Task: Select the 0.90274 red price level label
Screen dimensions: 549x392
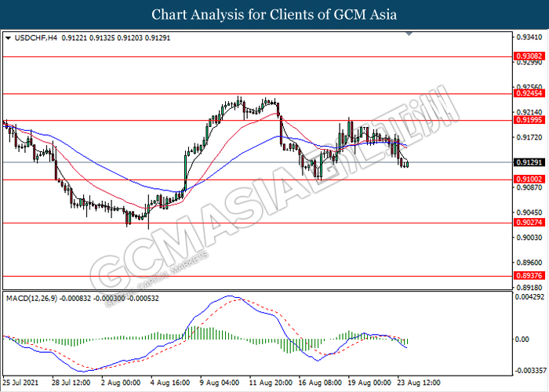Action: (529, 222)
